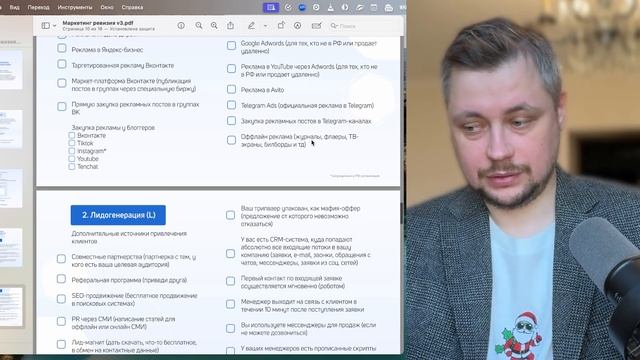Open the form filling tool
This screenshot has height=360, width=640.
316,26
